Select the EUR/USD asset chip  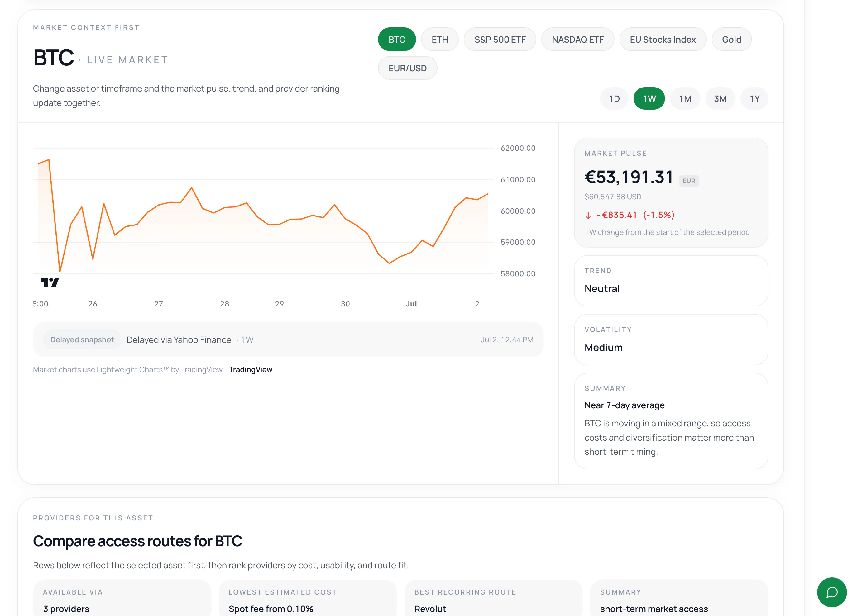(x=407, y=68)
